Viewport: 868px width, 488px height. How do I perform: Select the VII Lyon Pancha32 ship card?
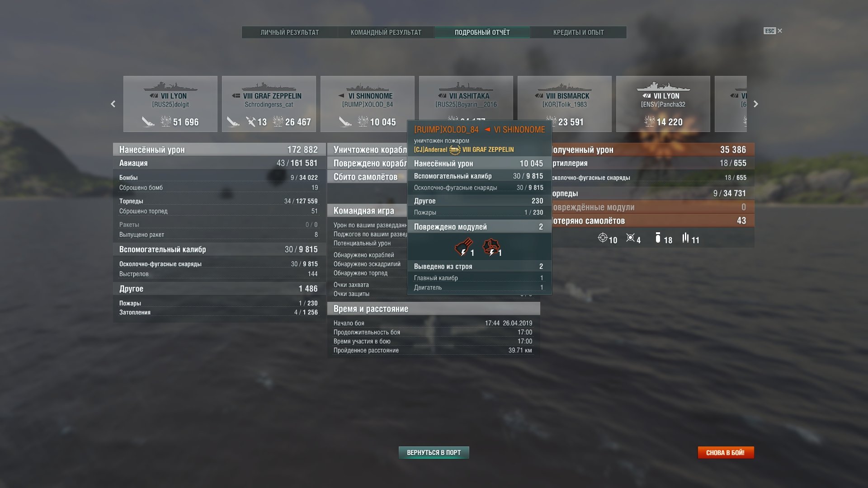coord(663,104)
